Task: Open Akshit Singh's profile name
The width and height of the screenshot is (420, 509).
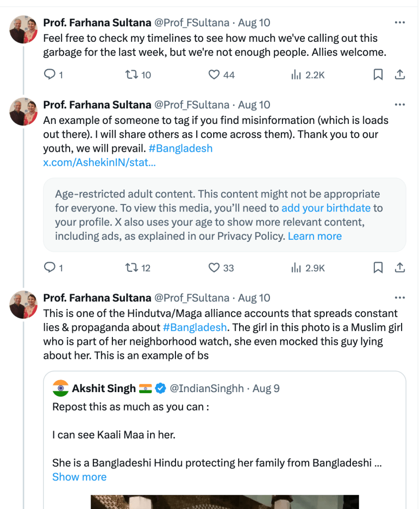Action: pyautogui.click(x=104, y=388)
